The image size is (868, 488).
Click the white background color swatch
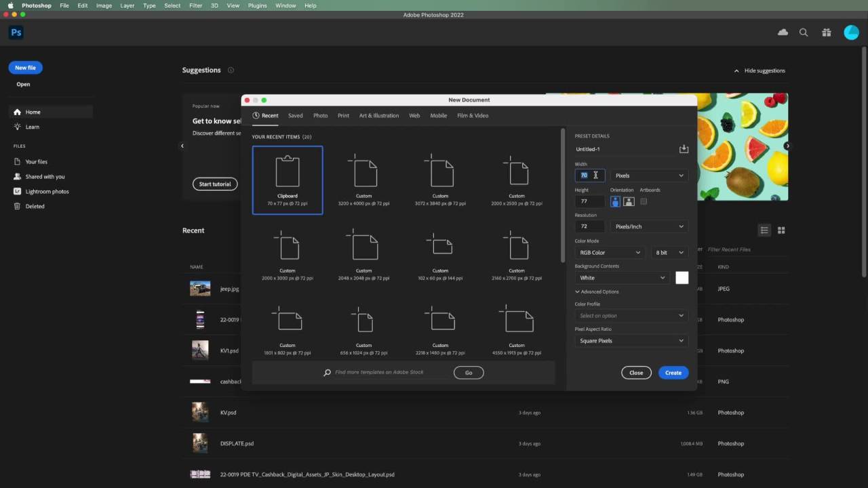point(682,278)
